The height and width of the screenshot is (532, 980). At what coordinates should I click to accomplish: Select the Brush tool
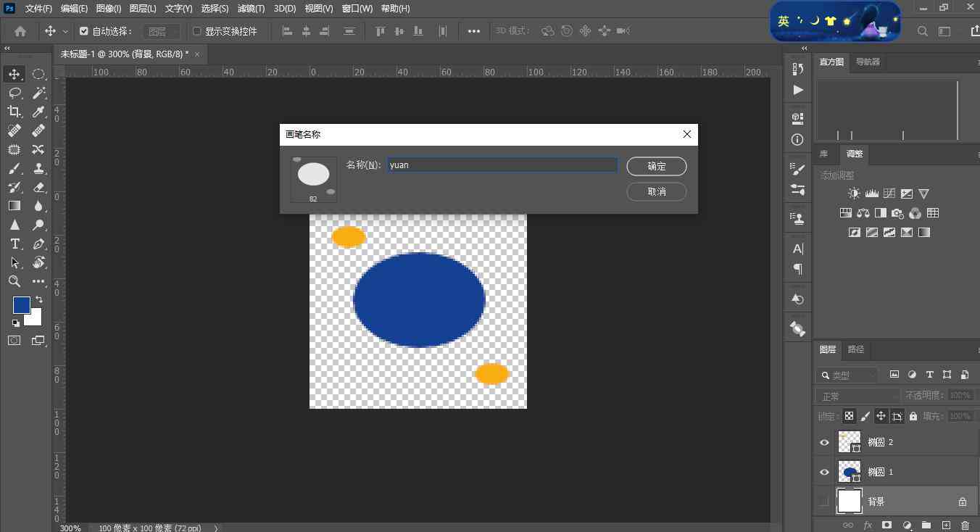[14, 168]
